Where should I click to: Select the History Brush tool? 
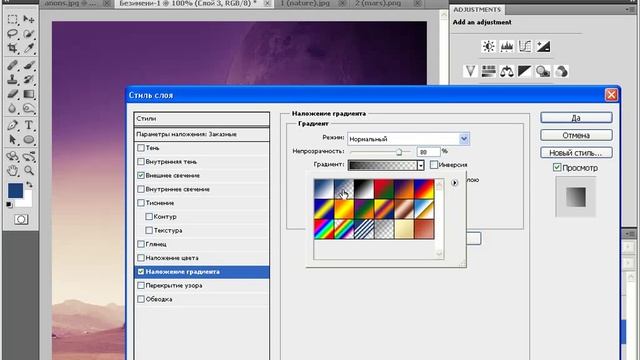coord(29,79)
